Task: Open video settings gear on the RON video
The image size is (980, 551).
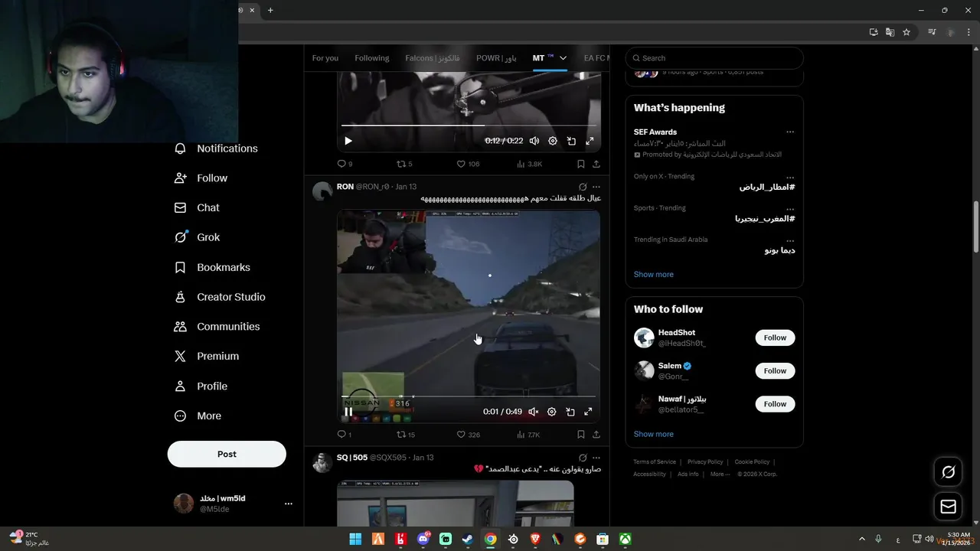Action: (x=551, y=412)
